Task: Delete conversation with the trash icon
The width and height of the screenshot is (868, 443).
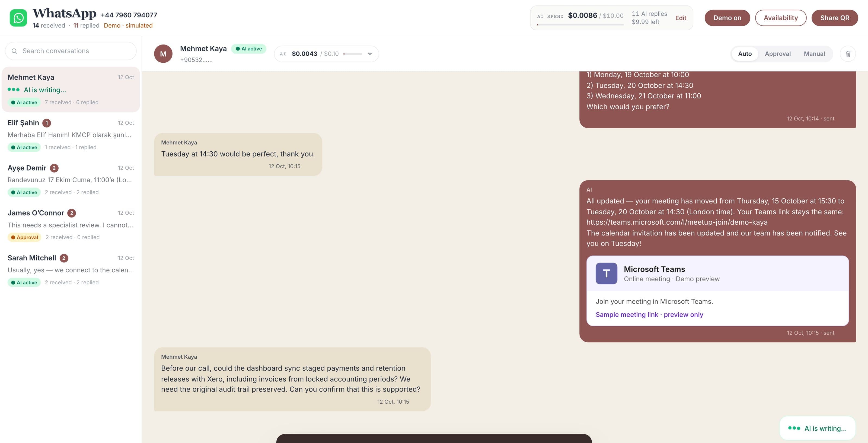Action: (848, 53)
